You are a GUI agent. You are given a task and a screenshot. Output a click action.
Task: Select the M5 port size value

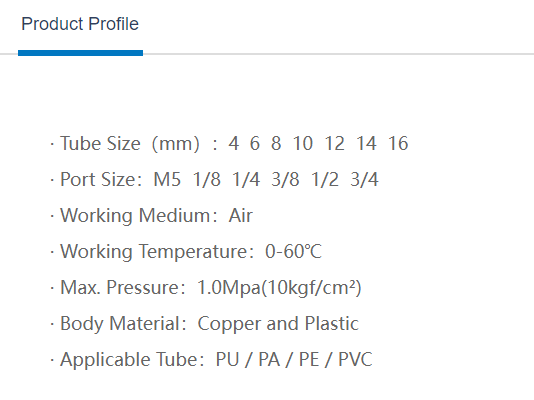[167, 179]
